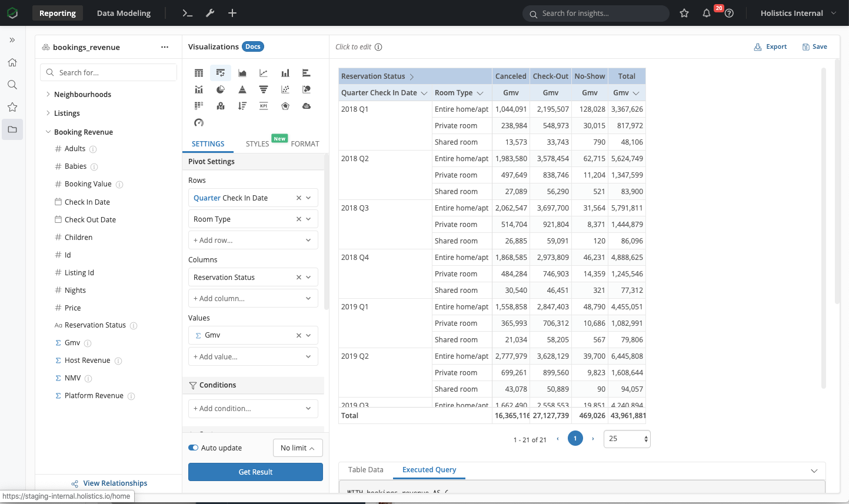Image resolution: width=849 pixels, height=504 pixels.
Task: Select the Funnel chart visualization
Action: tap(264, 89)
